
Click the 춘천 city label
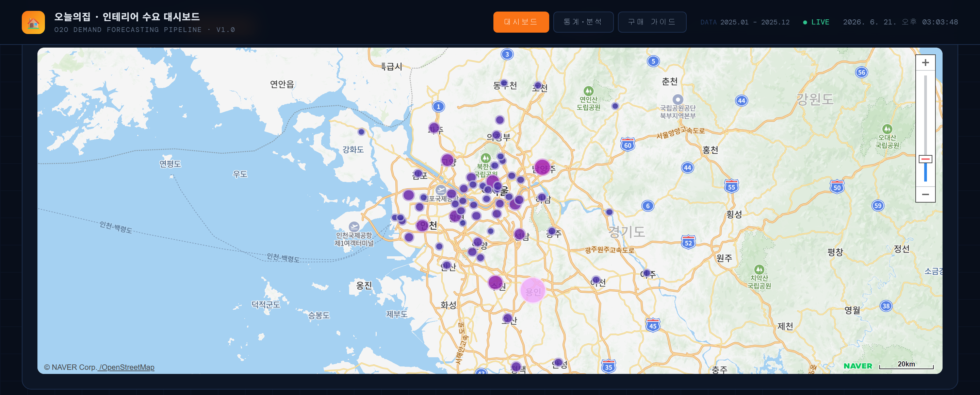click(670, 81)
